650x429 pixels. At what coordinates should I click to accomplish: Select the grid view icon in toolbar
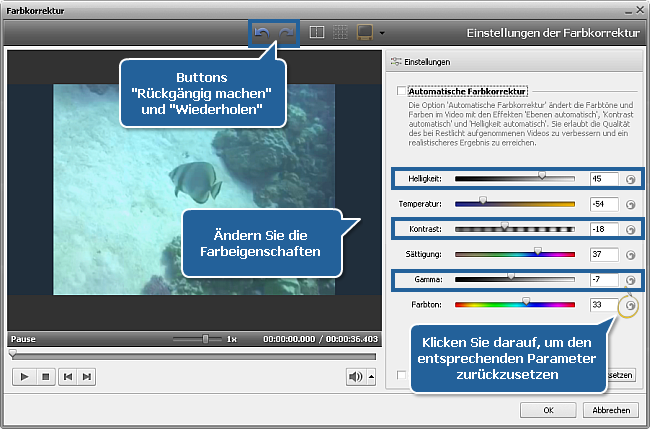(x=340, y=33)
